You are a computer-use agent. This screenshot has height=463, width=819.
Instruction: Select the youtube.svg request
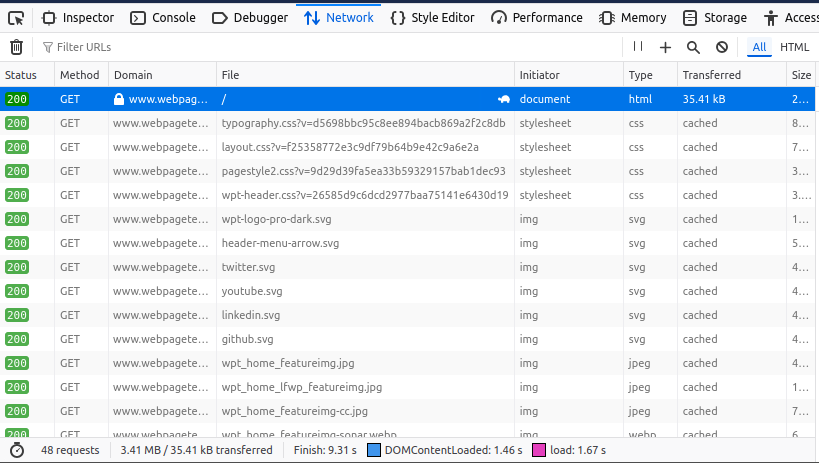[x=407, y=292]
